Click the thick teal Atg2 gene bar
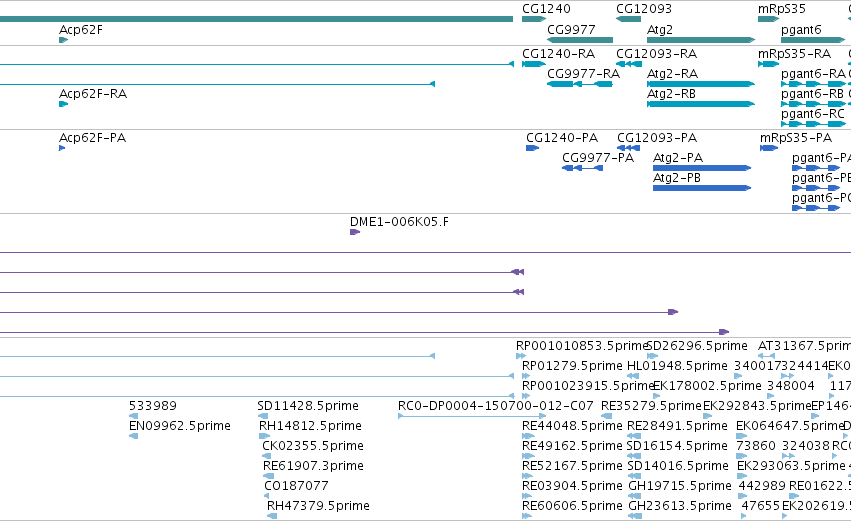 [701, 40]
